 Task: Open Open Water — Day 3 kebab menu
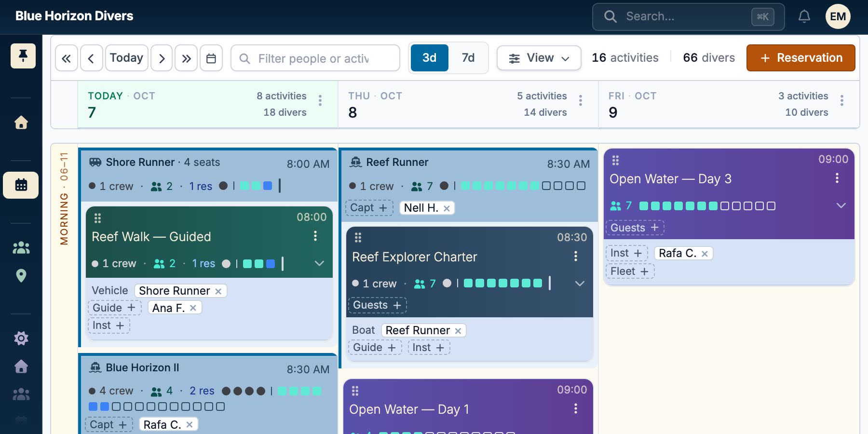click(837, 178)
